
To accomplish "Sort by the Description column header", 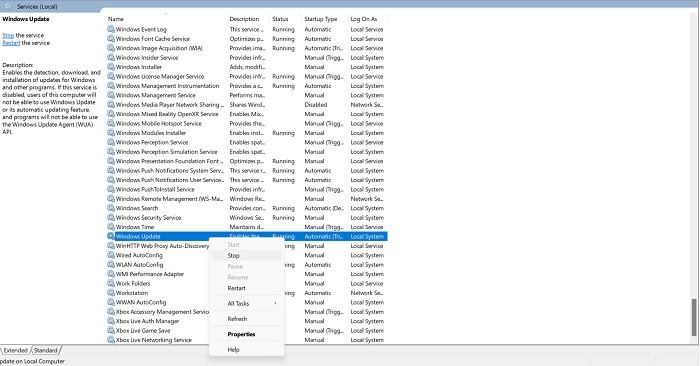I will (x=248, y=19).
